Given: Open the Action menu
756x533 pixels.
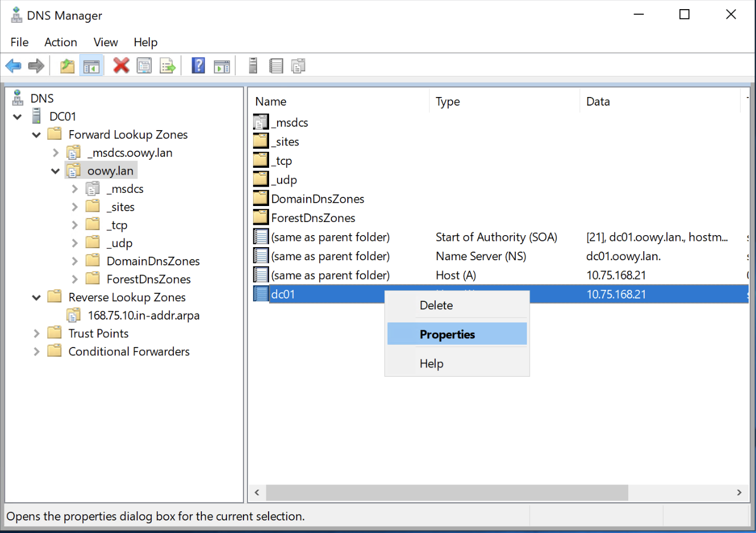Looking at the screenshot, I should (x=60, y=42).
